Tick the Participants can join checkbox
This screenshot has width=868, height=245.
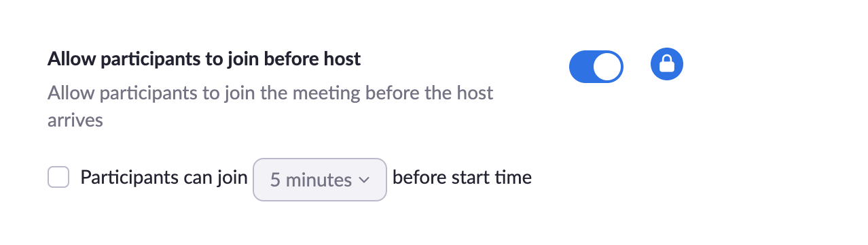click(58, 178)
